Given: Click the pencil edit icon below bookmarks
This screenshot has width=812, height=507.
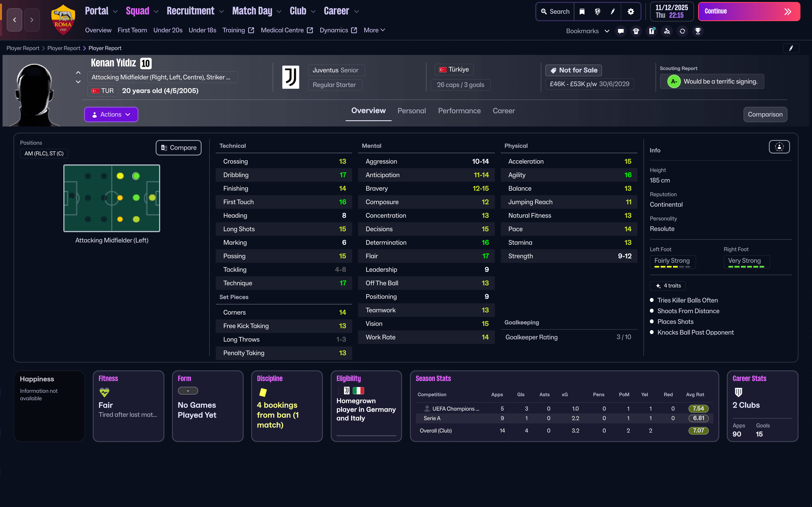Looking at the screenshot, I should point(791,48).
